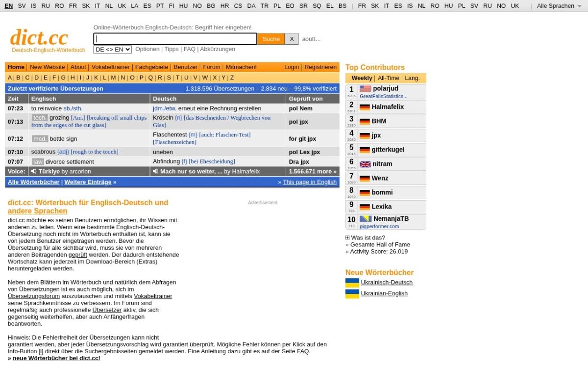Play the 'Mach nur so weiter' audio speaker icon
Screen dimensions: 588x368
(155, 172)
